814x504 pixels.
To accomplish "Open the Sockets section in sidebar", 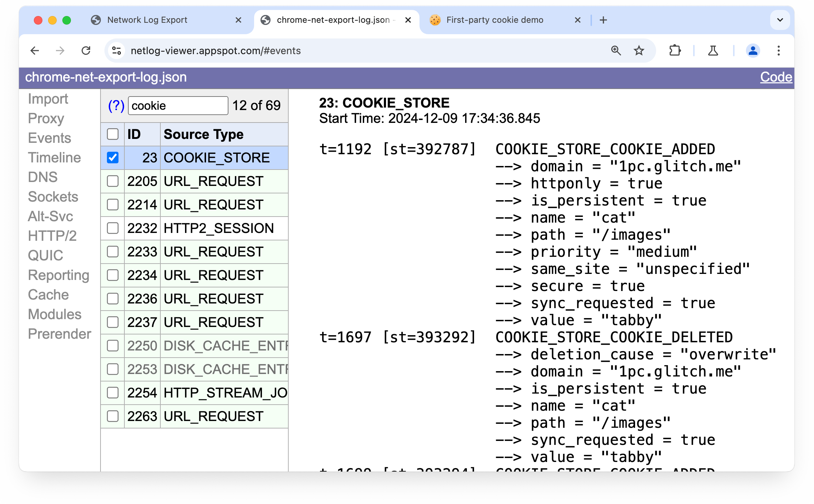I will (52, 197).
